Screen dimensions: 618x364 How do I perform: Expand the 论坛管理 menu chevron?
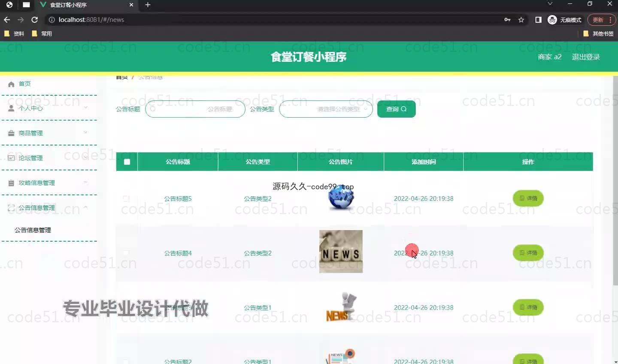pos(86,157)
